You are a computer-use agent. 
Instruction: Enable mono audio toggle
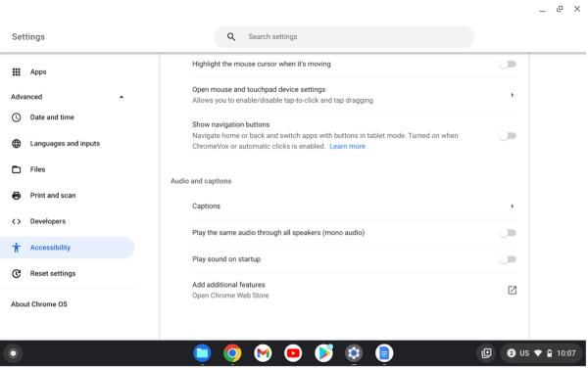tap(508, 233)
